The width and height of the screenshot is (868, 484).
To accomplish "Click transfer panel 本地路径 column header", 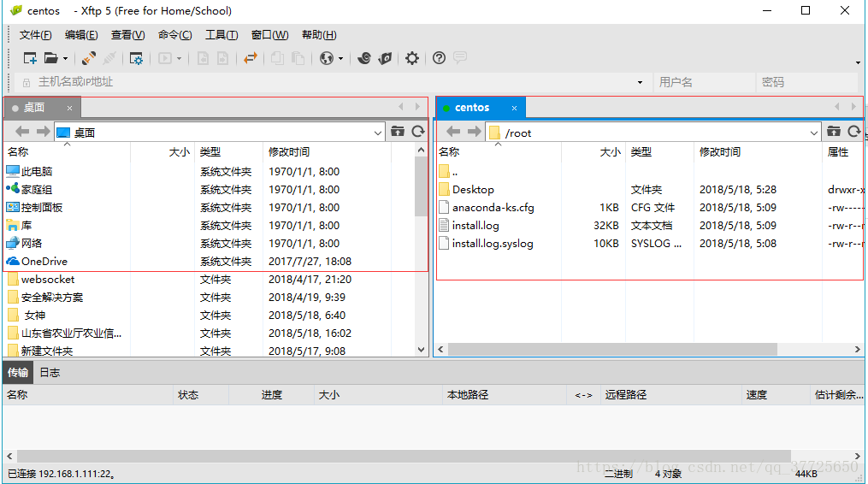I will point(504,395).
